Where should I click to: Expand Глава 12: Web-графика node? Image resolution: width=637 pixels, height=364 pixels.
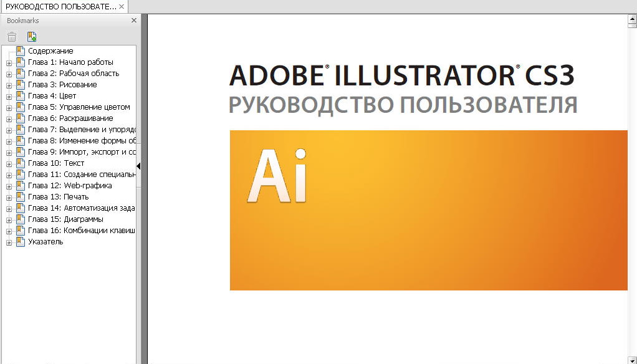9,186
